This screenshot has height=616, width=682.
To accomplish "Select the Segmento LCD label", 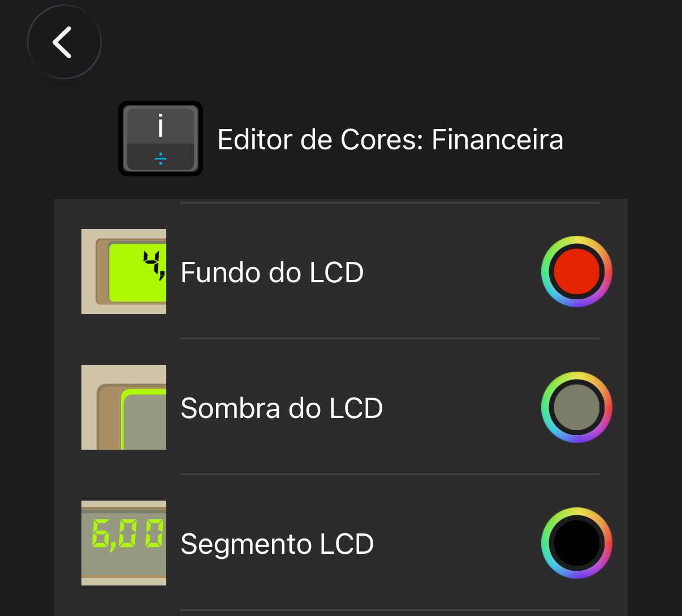I will tap(277, 544).
